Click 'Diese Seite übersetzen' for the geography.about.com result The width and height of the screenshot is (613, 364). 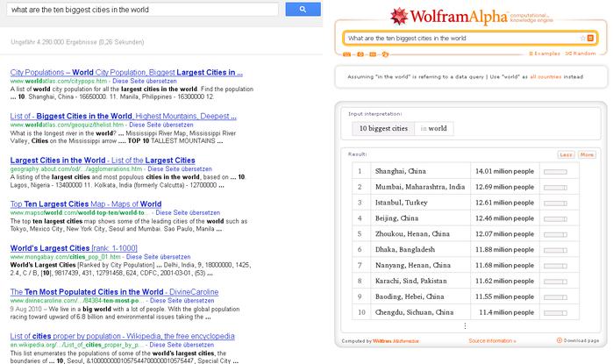coord(180,169)
